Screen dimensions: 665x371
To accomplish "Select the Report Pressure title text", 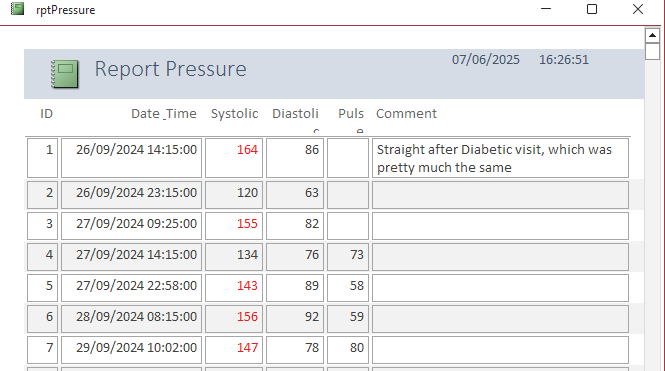I will pos(170,69).
